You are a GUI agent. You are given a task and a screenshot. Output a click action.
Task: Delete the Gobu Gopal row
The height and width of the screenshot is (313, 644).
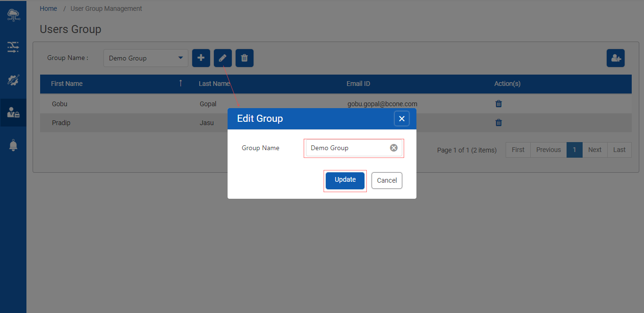(x=499, y=104)
